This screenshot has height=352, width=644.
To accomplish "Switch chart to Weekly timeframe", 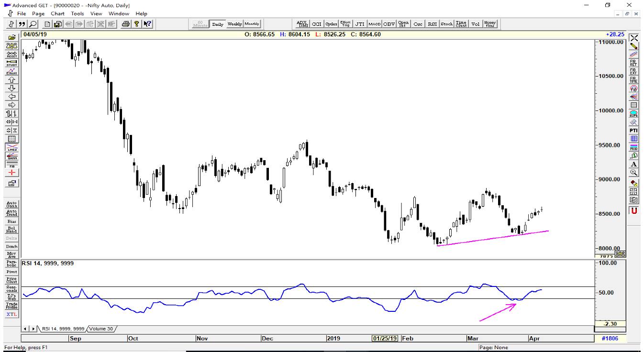I will pos(234,24).
